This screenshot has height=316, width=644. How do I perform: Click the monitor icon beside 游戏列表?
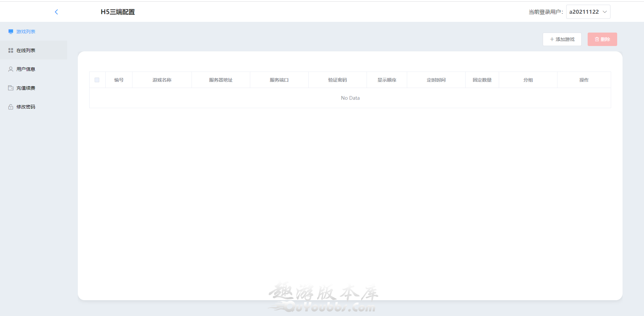11,32
